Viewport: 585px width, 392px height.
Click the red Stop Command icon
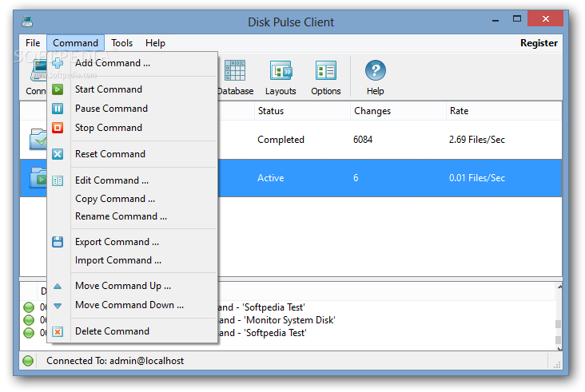(x=58, y=128)
